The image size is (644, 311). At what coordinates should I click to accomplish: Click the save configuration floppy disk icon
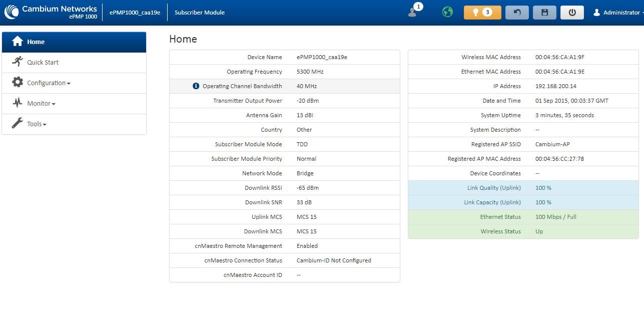point(544,13)
